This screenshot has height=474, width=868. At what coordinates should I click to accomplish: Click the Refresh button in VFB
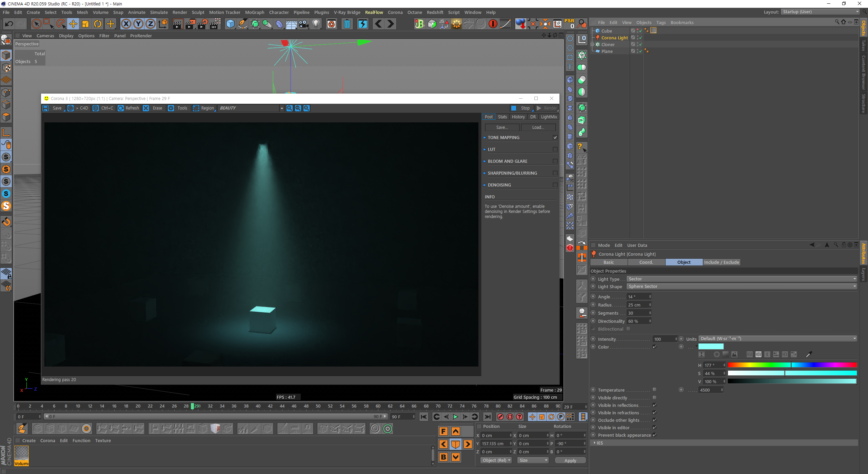129,108
